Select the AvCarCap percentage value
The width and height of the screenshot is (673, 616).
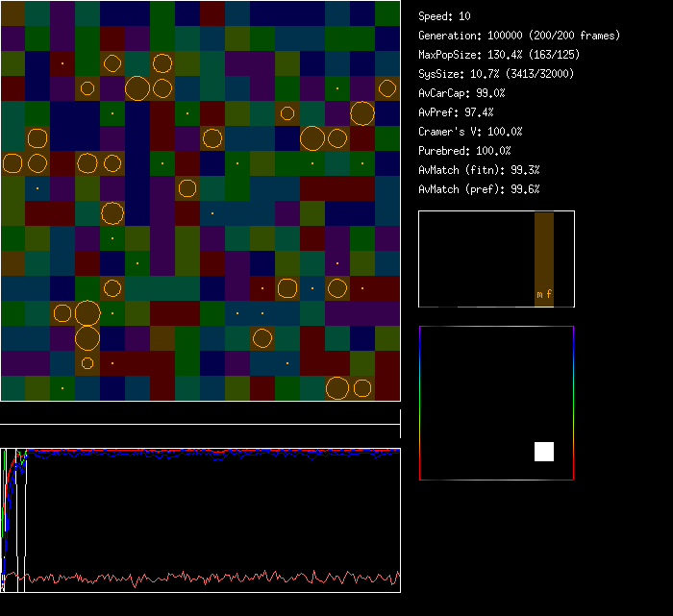(491, 93)
